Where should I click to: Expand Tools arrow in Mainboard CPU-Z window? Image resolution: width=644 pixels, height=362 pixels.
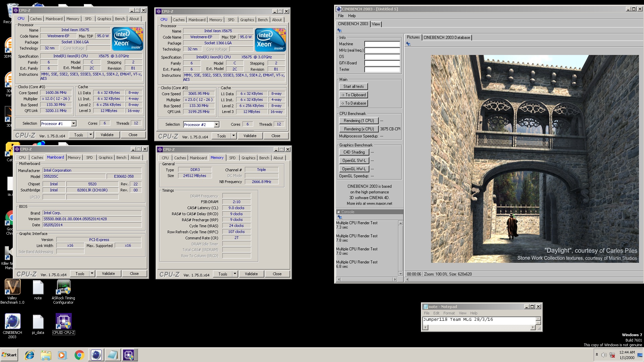coord(92,274)
